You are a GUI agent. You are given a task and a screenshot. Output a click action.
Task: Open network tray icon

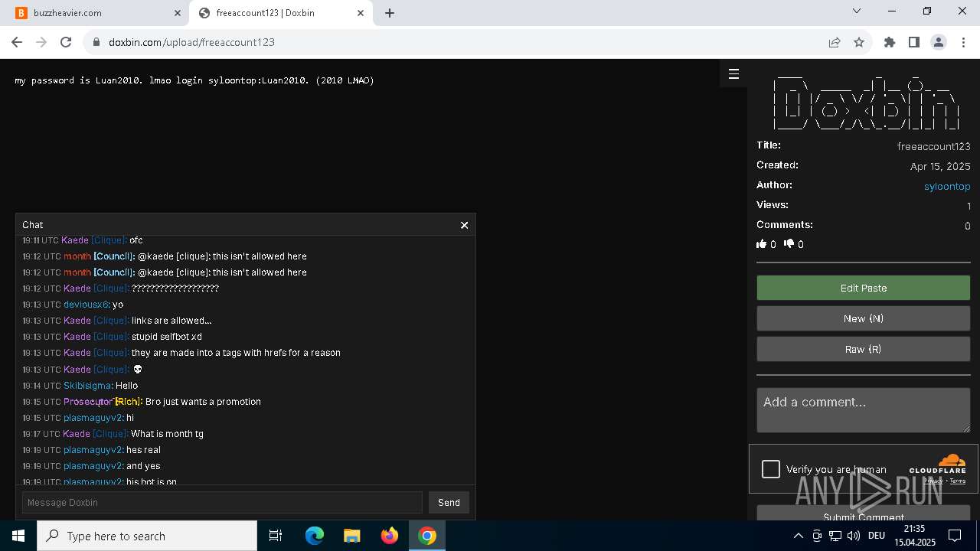835,536
